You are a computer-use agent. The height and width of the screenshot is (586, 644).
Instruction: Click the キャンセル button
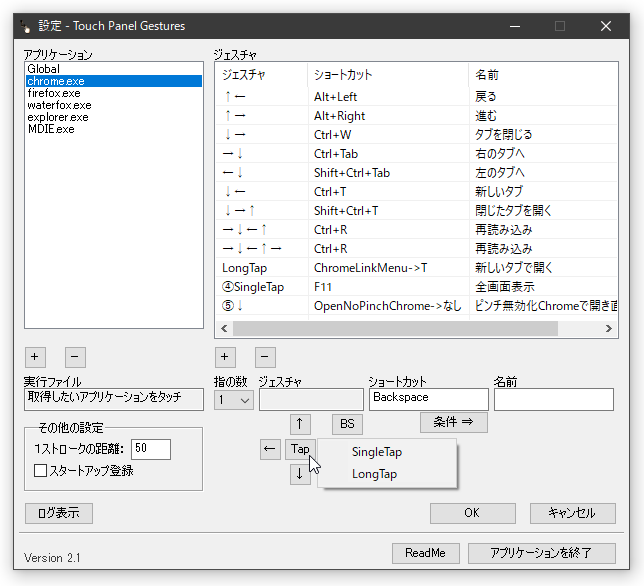point(572,513)
